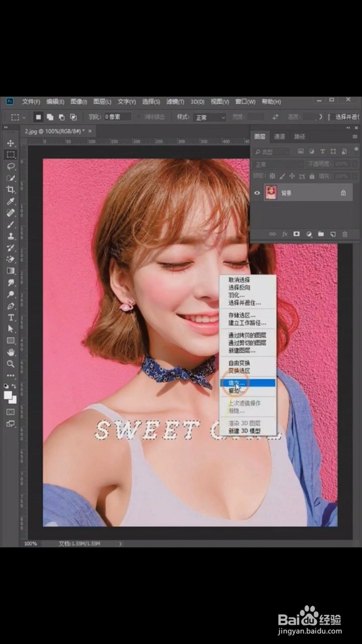Create a new group folder icon
This screenshot has height=644, width=362.
tap(321, 234)
